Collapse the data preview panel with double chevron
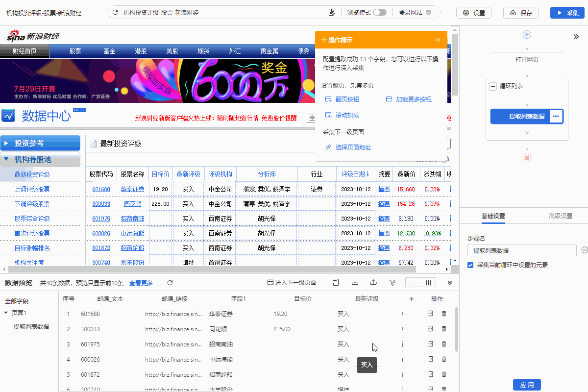The image size is (588, 392). [x=450, y=283]
